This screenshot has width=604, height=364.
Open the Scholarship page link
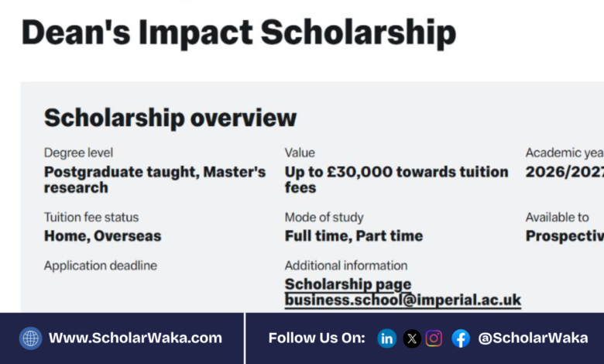tap(348, 284)
